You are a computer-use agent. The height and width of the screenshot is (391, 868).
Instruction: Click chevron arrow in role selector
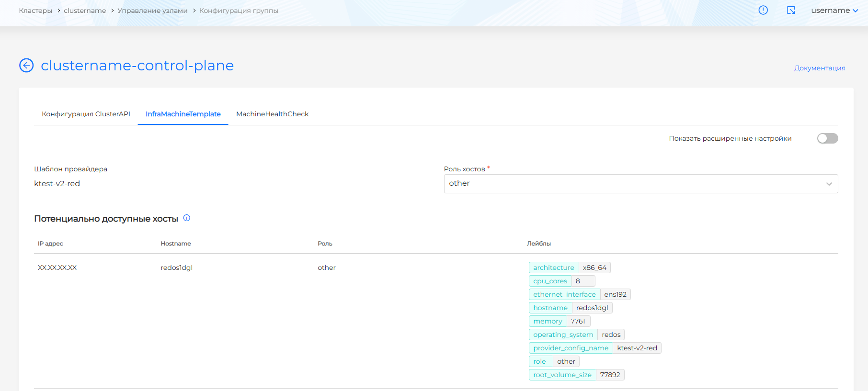(829, 184)
